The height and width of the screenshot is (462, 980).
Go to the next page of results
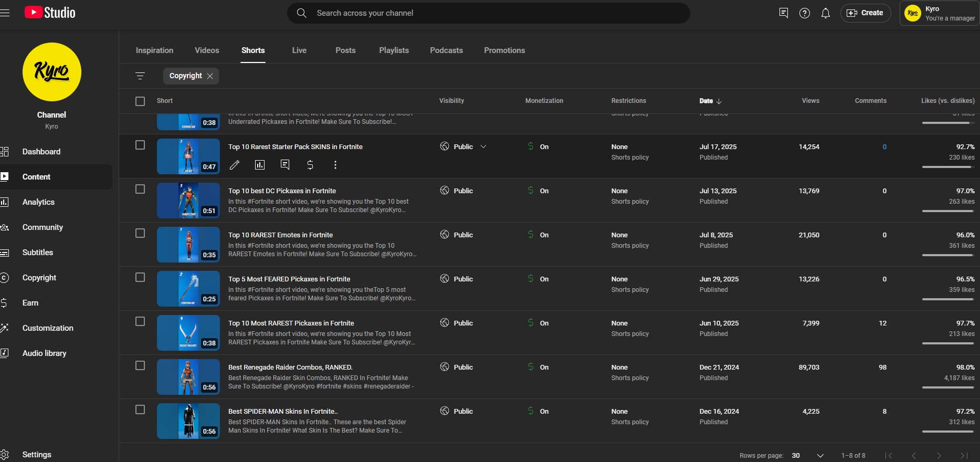tap(939, 456)
